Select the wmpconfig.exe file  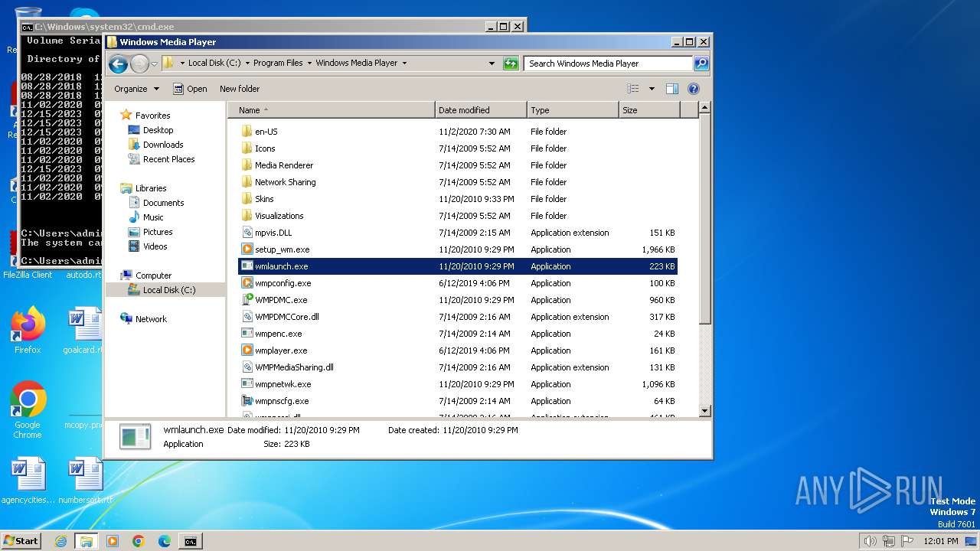(x=283, y=283)
